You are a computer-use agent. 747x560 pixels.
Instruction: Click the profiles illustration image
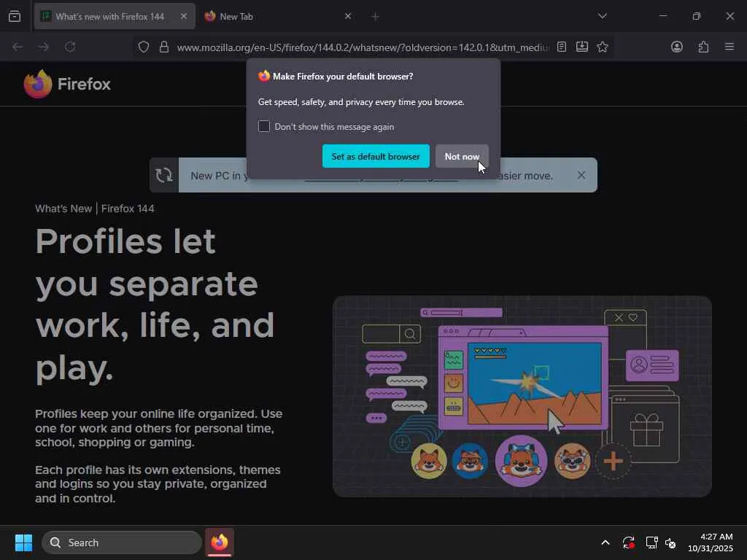pyautogui.click(x=522, y=396)
